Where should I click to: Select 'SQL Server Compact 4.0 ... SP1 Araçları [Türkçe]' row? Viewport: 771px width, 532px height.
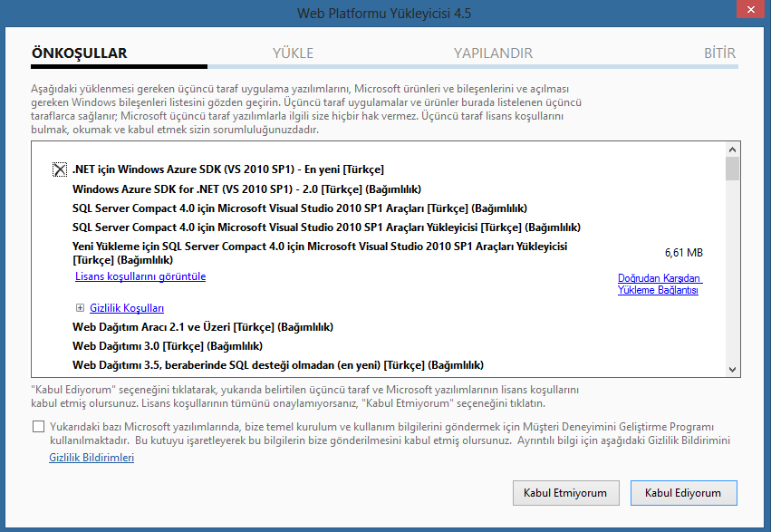(x=300, y=208)
